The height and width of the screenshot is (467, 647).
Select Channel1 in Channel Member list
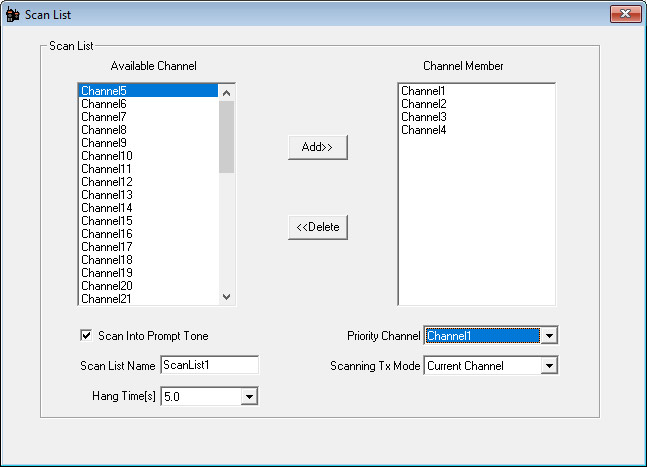coord(423,91)
